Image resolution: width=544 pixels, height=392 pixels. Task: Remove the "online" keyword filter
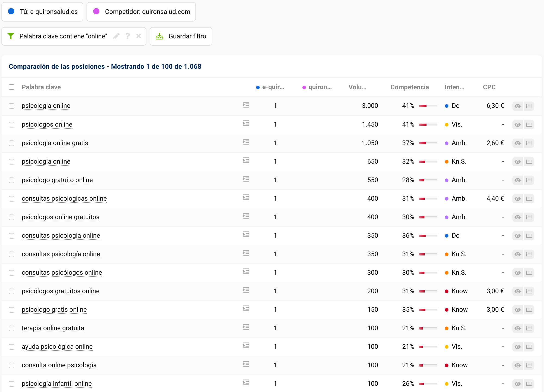[139, 36]
